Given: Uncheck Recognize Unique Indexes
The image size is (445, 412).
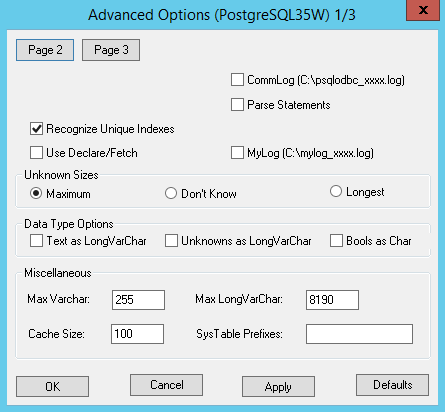Looking at the screenshot, I should point(36,129).
